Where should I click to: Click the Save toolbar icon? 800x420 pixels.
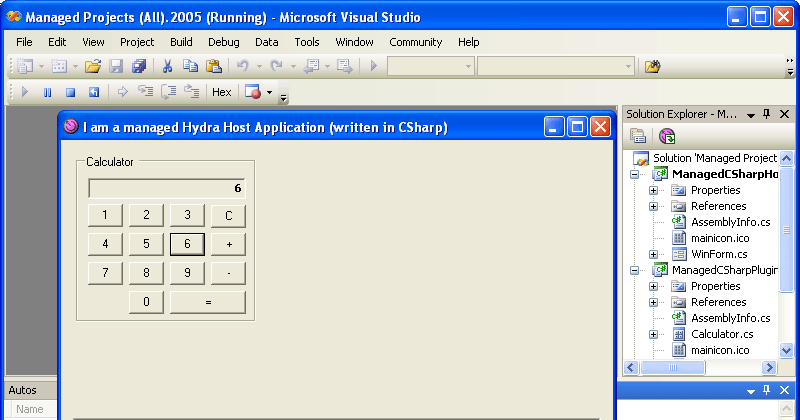[x=116, y=66]
